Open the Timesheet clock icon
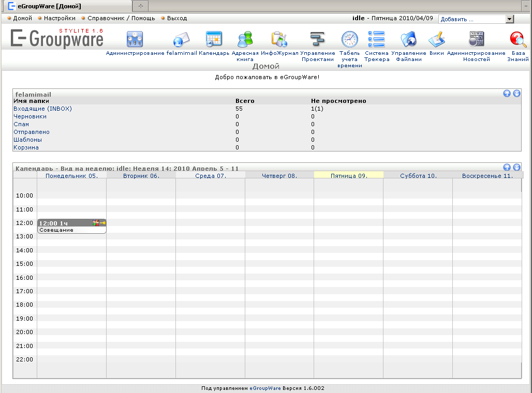 click(349, 39)
